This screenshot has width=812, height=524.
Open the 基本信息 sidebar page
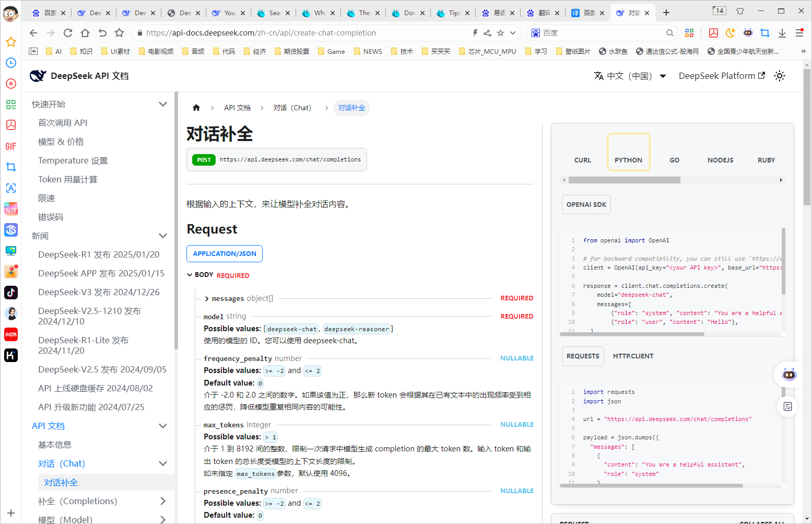click(55, 445)
